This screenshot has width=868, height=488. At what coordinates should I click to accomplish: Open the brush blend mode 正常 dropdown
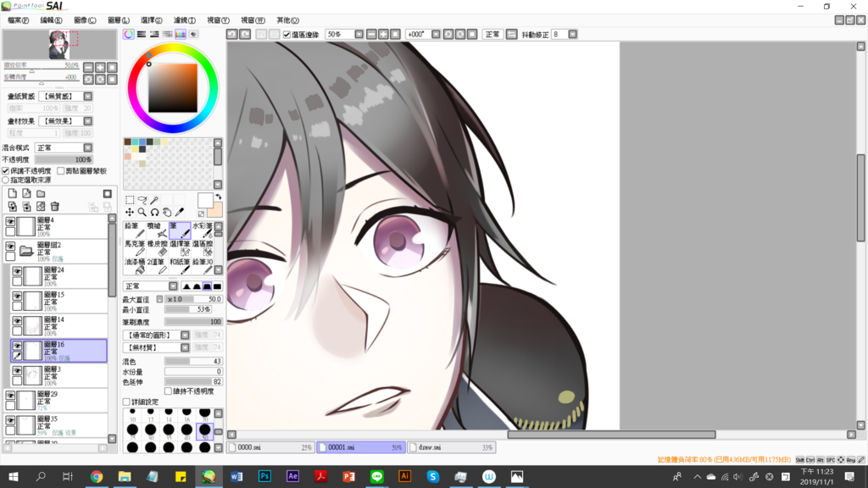pos(173,286)
